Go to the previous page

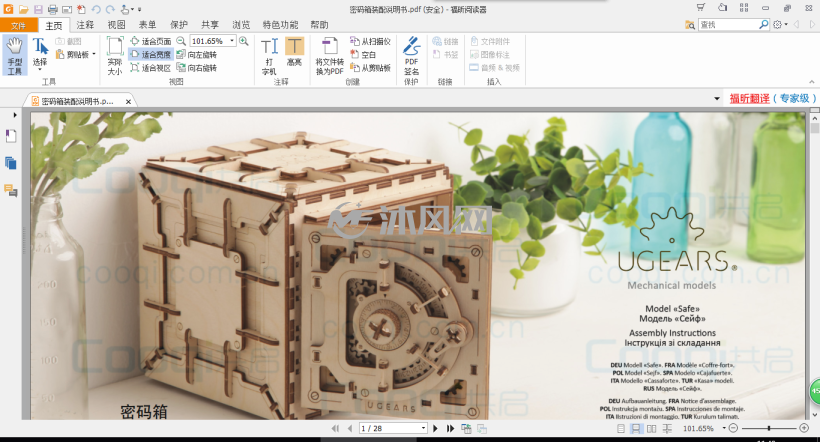click(349, 428)
